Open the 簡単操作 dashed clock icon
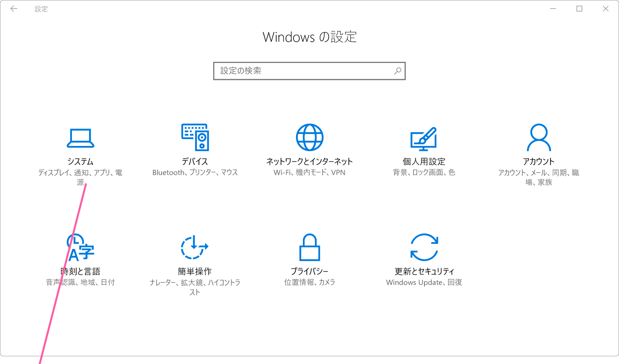The width and height of the screenshot is (619, 364). pos(195,247)
